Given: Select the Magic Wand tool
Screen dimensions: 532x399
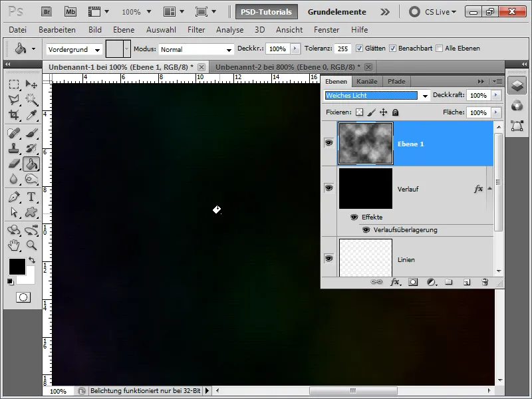Looking at the screenshot, I should coord(31,99).
